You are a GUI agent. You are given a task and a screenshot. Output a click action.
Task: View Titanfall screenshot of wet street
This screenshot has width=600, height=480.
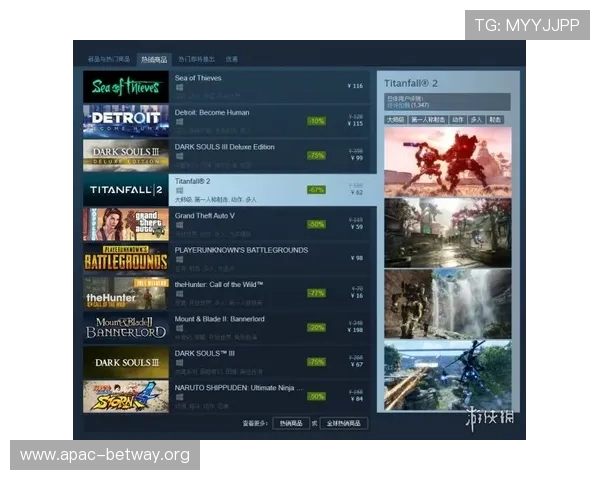448,233
